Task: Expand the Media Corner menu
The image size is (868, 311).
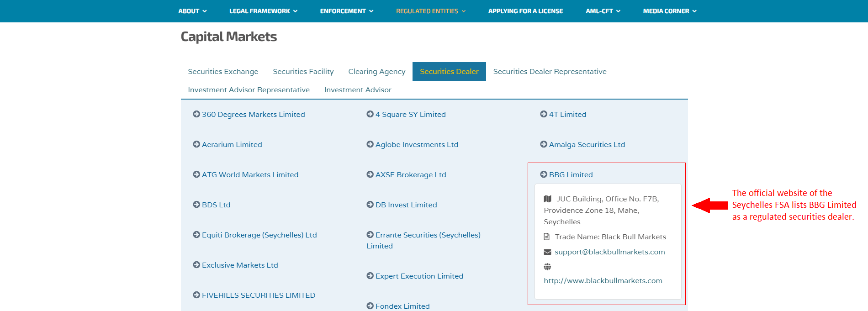Action: tap(669, 11)
